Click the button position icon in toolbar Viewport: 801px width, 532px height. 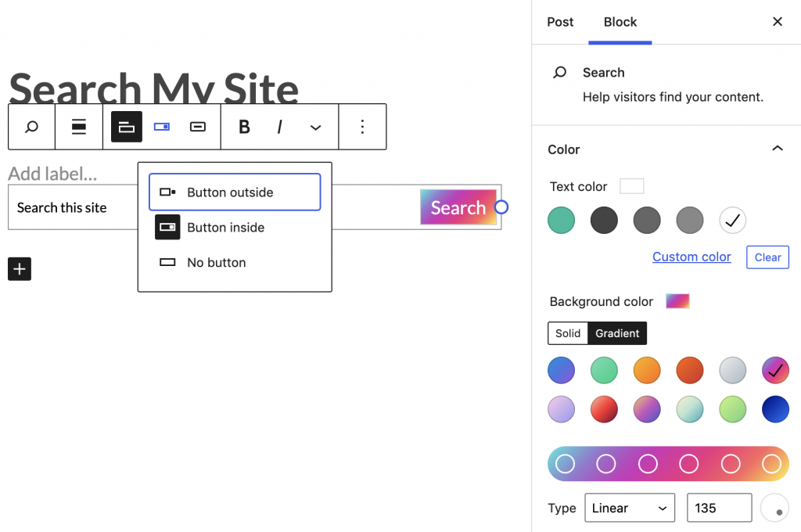[162, 127]
